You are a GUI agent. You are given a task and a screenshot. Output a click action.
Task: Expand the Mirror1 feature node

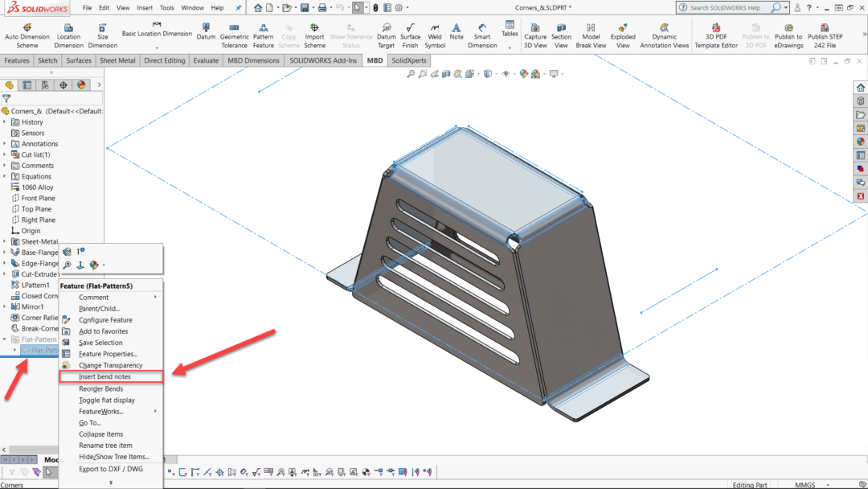click(x=6, y=306)
